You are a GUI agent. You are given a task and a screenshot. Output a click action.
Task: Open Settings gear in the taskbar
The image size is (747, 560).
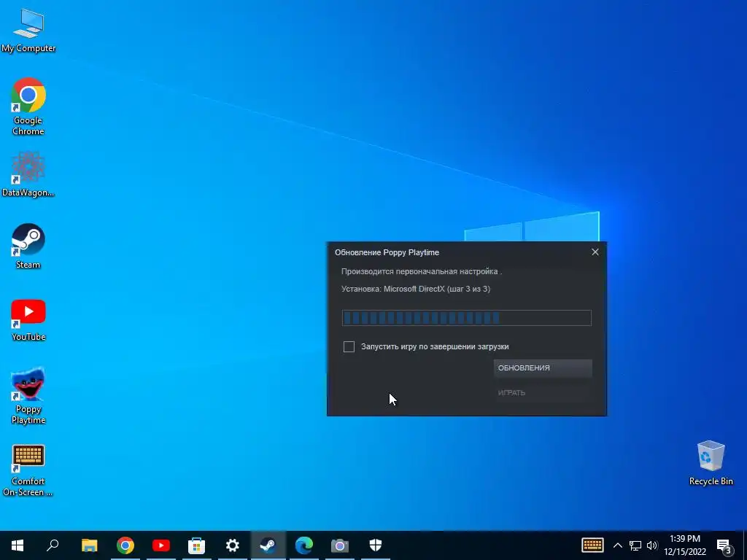click(232, 545)
